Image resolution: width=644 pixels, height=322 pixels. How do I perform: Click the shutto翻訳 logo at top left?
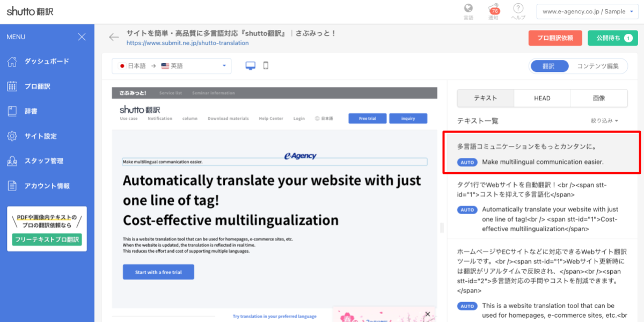coord(30,11)
